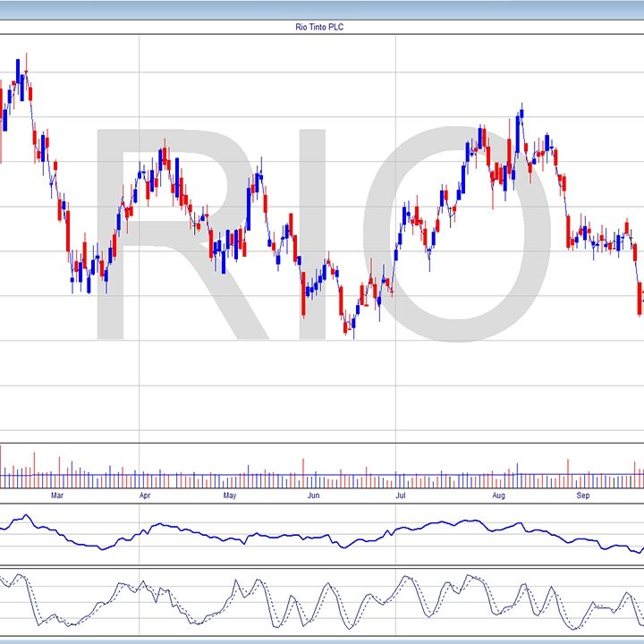Click the sharp red drop candle at far right
The height and width of the screenshot is (644, 644).
click(640, 300)
